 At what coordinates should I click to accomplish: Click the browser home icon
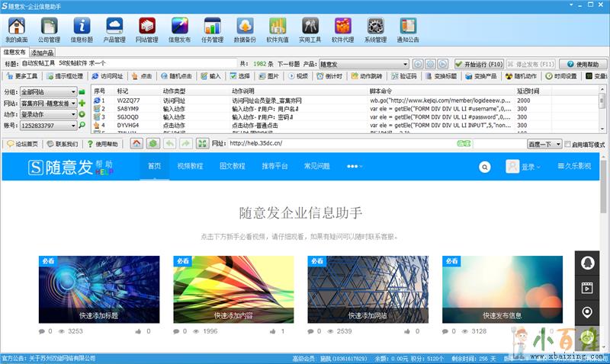[136, 143]
